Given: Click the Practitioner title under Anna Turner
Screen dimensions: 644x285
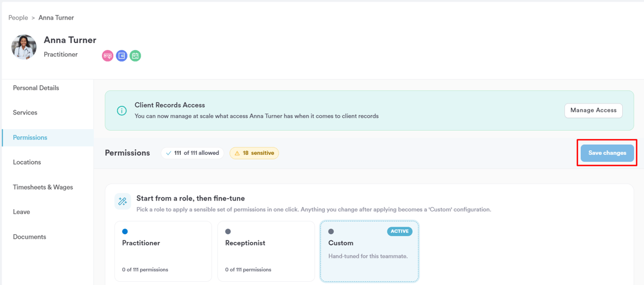Looking at the screenshot, I should [x=61, y=54].
